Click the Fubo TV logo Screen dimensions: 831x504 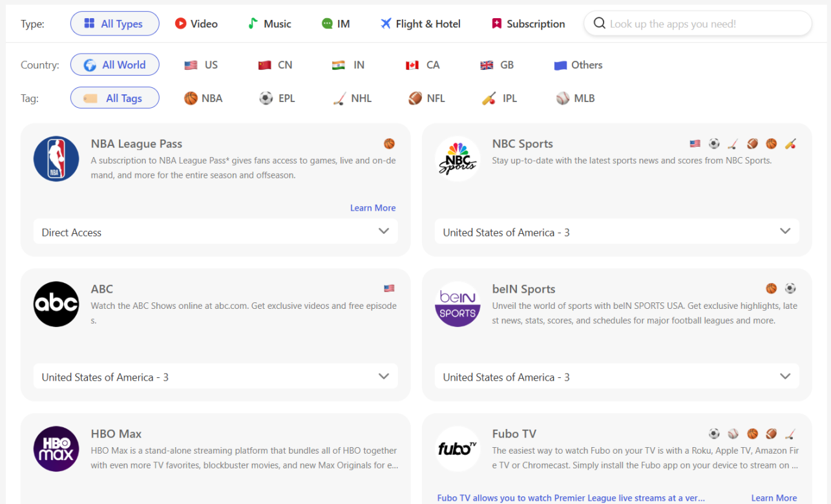458,448
